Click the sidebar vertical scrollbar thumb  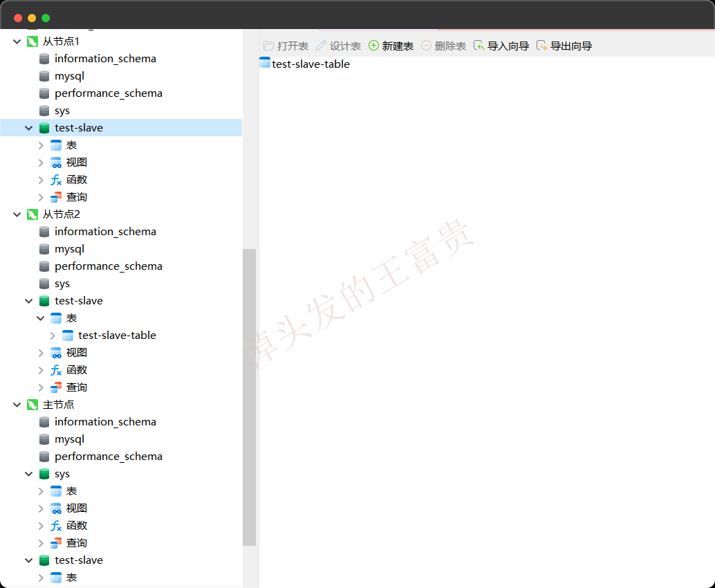pyautogui.click(x=249, y=397)
